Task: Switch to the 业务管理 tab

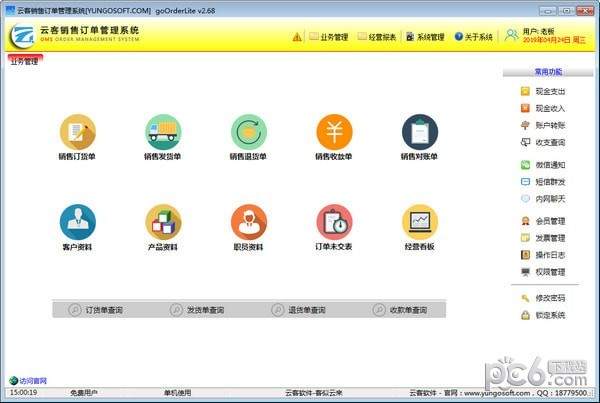Action: (x=24, y=62)
